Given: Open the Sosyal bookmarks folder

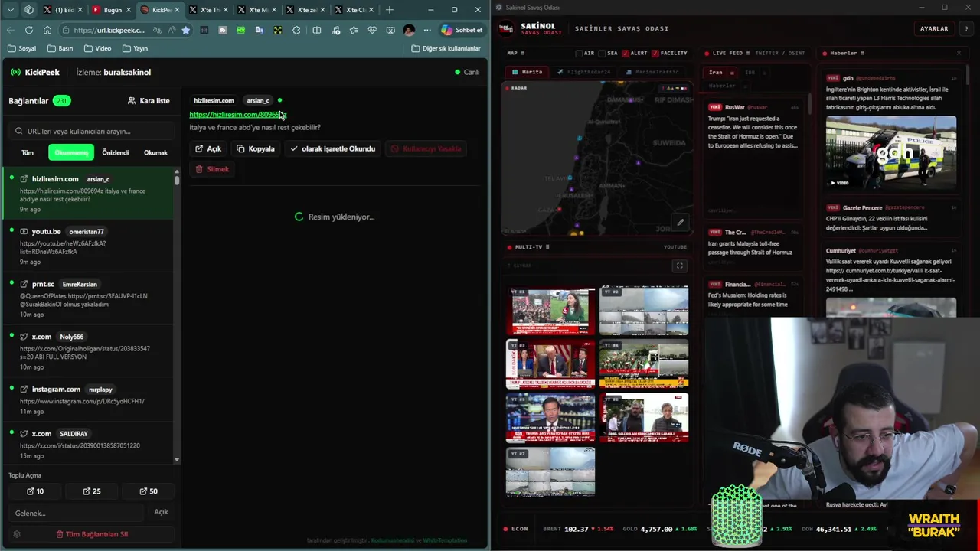Looking at the screenshot, I should point(21,48).
